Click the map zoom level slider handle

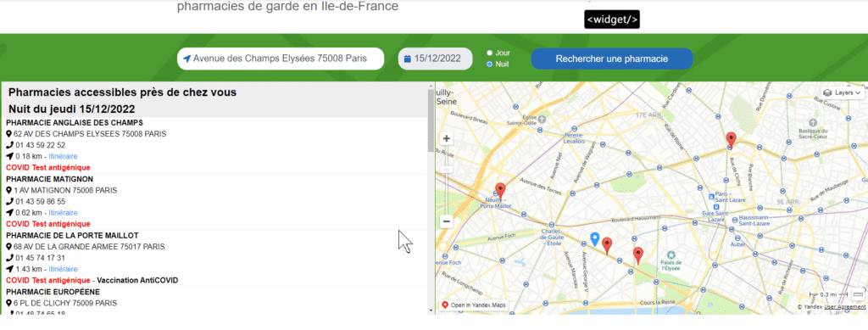(x=447, y=169)
